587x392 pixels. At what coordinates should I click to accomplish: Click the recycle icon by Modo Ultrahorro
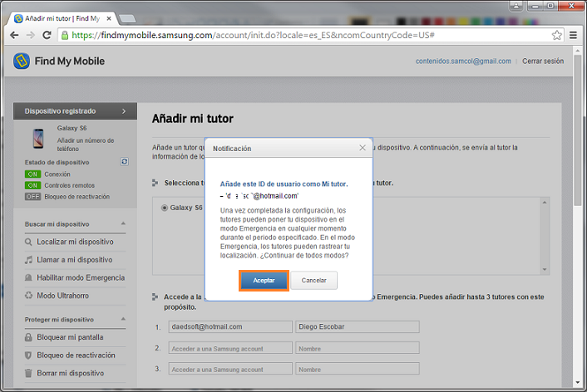coord(28,296)
